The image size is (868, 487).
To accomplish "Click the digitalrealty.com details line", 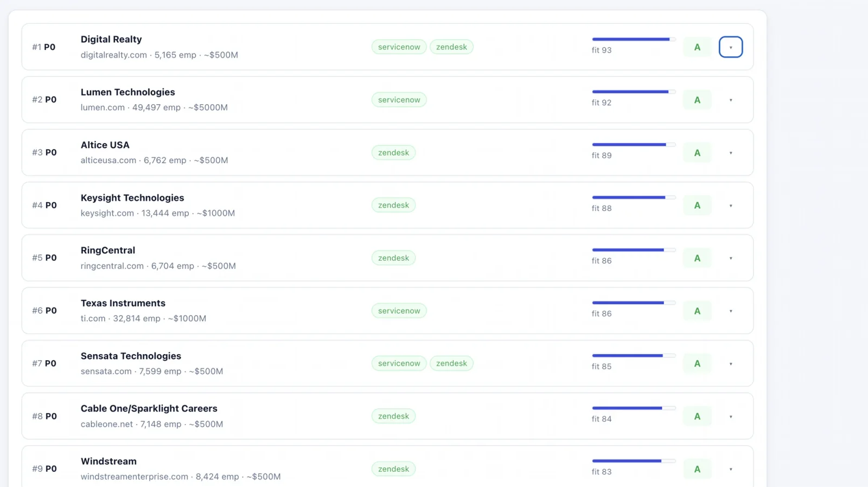I will click(x=159, y=55).
